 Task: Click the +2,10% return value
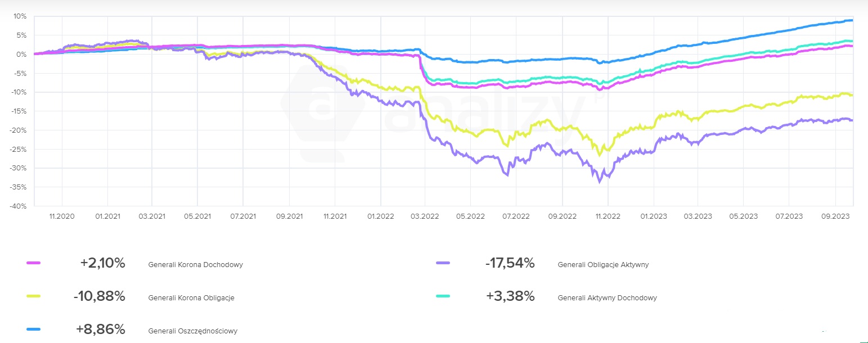(x=102, y=263)
